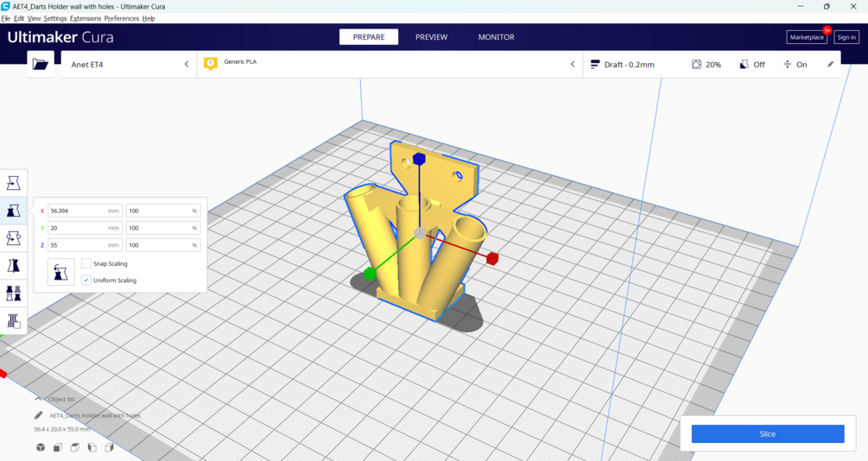Close the Cura window
Image resolution: width=868 pixels, height=461 pixels.
point(853,6)
